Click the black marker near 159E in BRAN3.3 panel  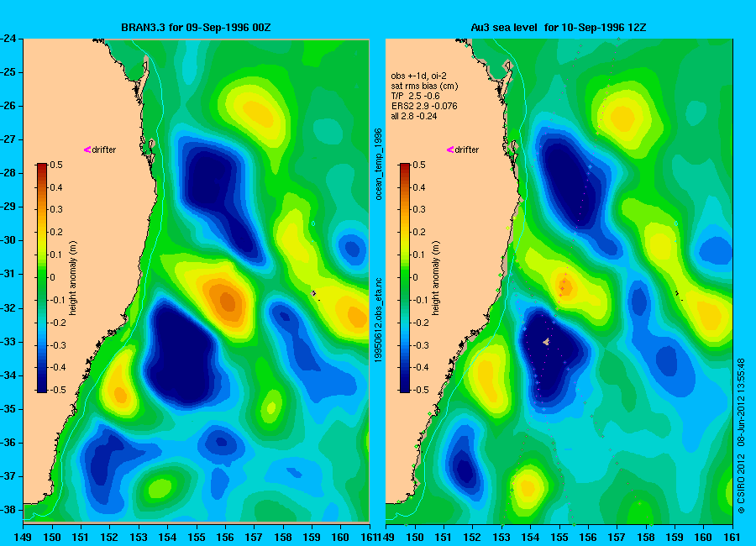(314, 294)
